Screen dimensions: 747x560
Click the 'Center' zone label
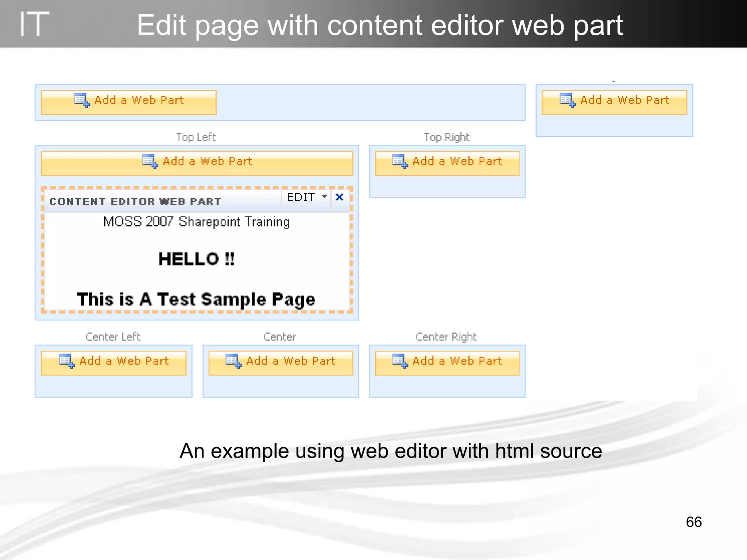coord(279,337)
